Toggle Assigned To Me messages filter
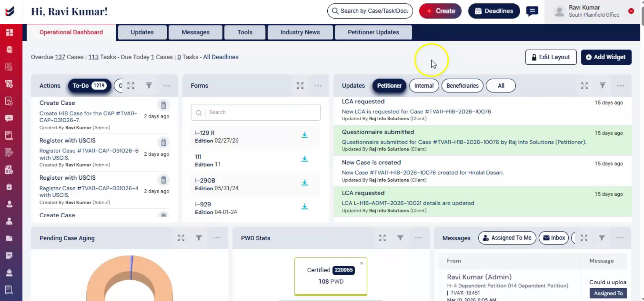Image resolution: width=644 pixels, height=301 pixels. tap(507, 238)
